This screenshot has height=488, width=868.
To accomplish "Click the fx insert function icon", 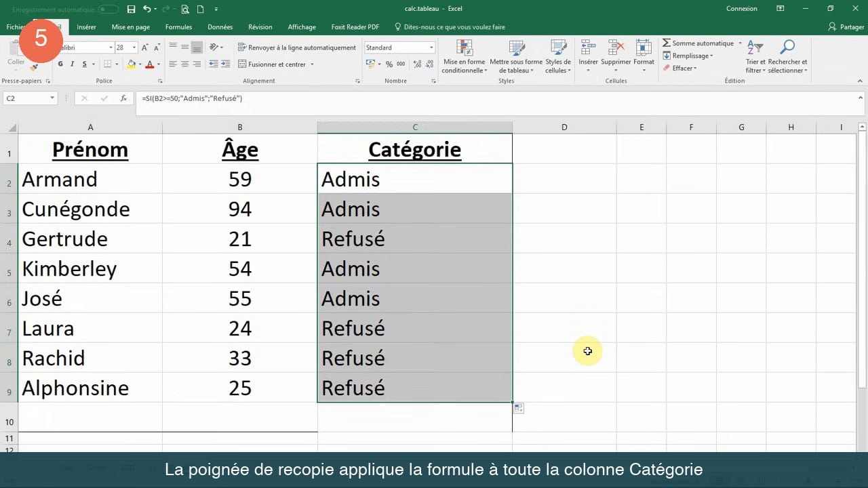I will point(123,98).
